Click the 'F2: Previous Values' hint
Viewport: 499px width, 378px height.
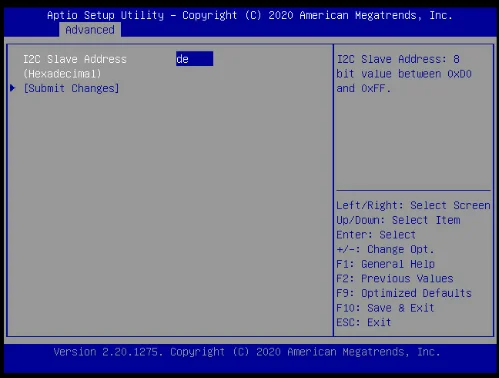point(395,278)
